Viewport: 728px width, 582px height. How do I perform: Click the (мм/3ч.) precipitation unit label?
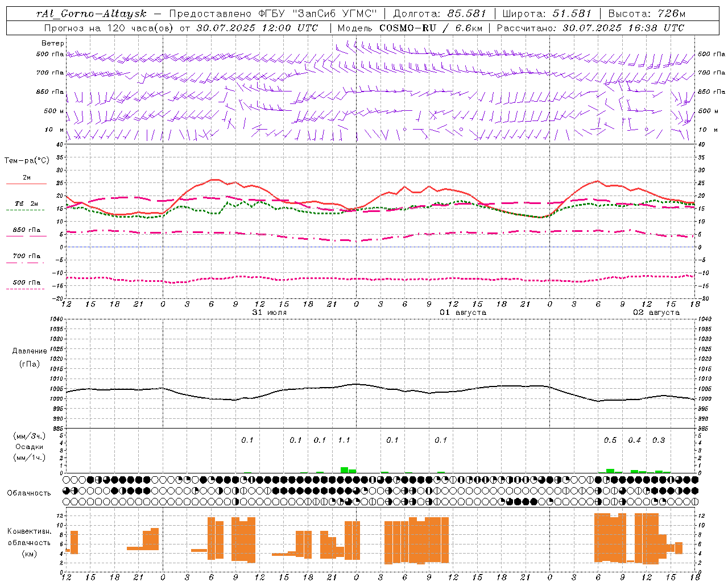click(x=29, y=436)
